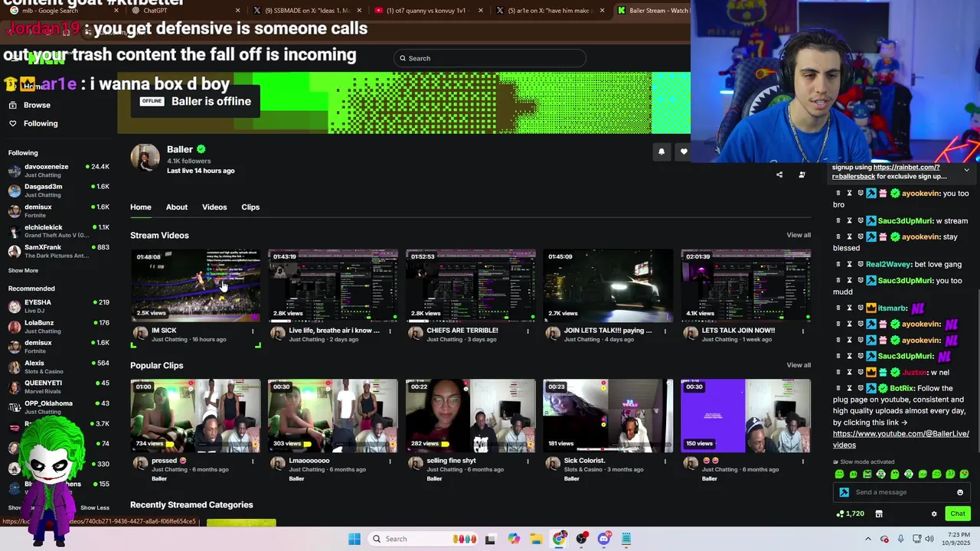
Task: Switch to the Videos tab
Action: (x=214, y=207)
